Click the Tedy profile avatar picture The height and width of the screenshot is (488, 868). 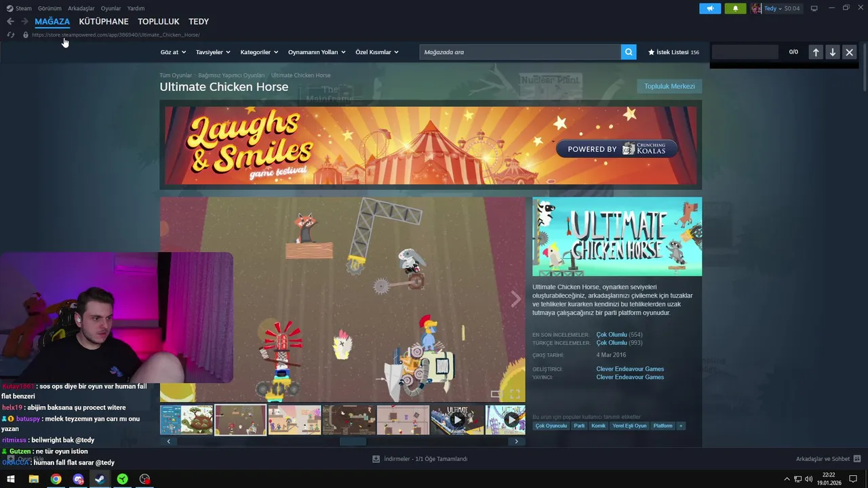coord(756,8)
